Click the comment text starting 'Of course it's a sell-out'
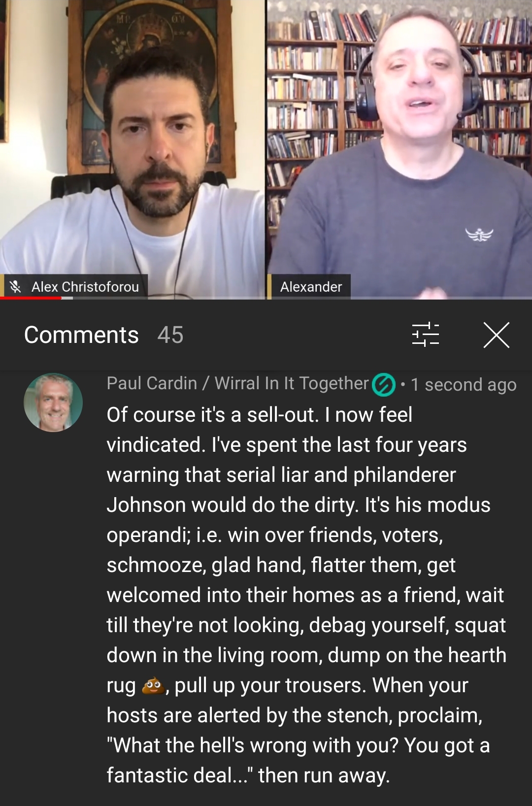Screen dimensions: 532x806 coord(306,595)
